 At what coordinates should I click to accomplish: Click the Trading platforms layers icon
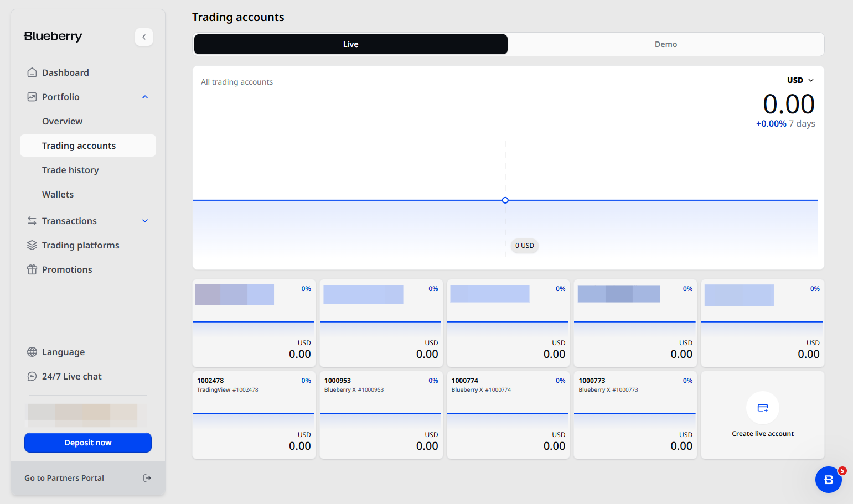coord(32,245)
